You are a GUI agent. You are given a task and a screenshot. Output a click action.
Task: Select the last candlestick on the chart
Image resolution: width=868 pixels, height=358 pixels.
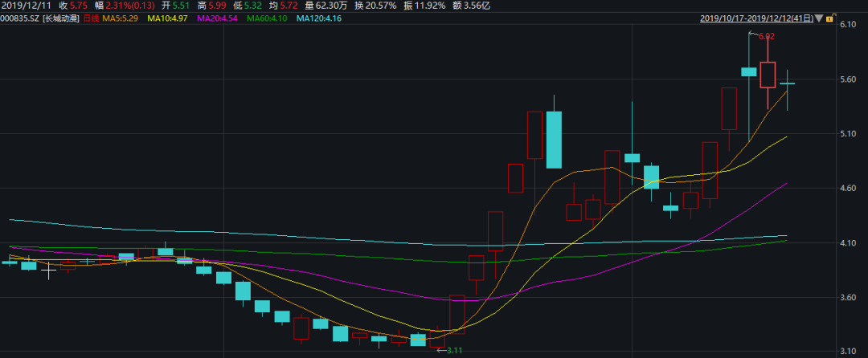click(787, 83)
